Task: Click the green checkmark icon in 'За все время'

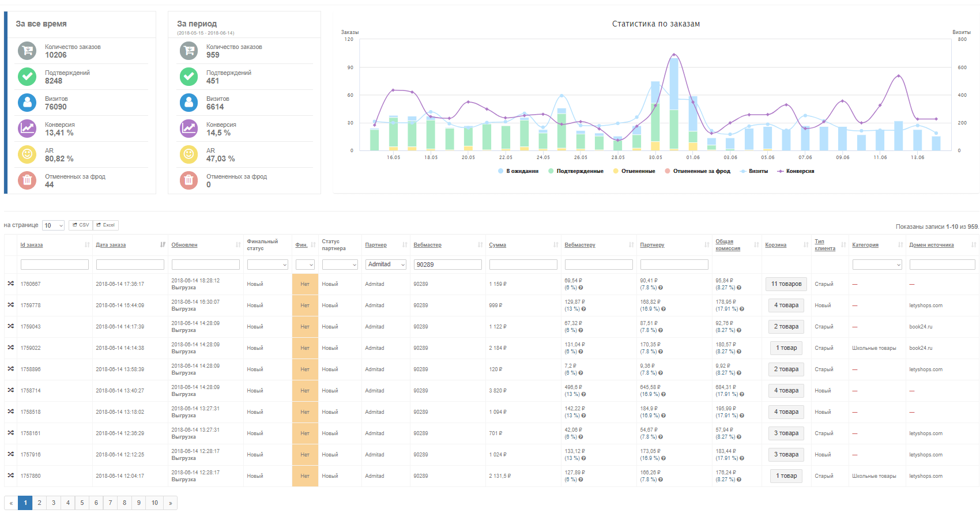Action: 27,77
